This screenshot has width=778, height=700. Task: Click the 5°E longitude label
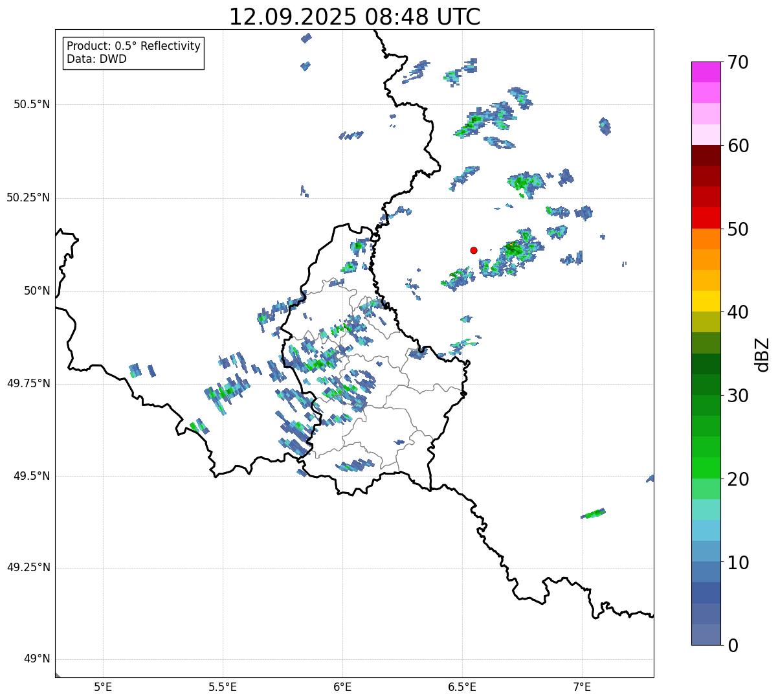coord(104,686)
